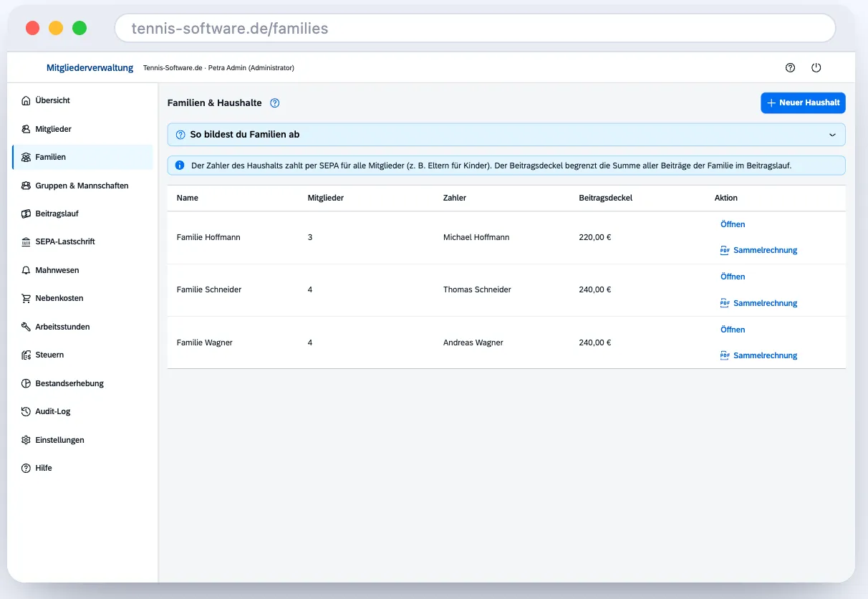This screenshot has height=599, width=868.
Task: Click the Übersicht home icon
Action: pyautogui.click(x=26, y=100)
